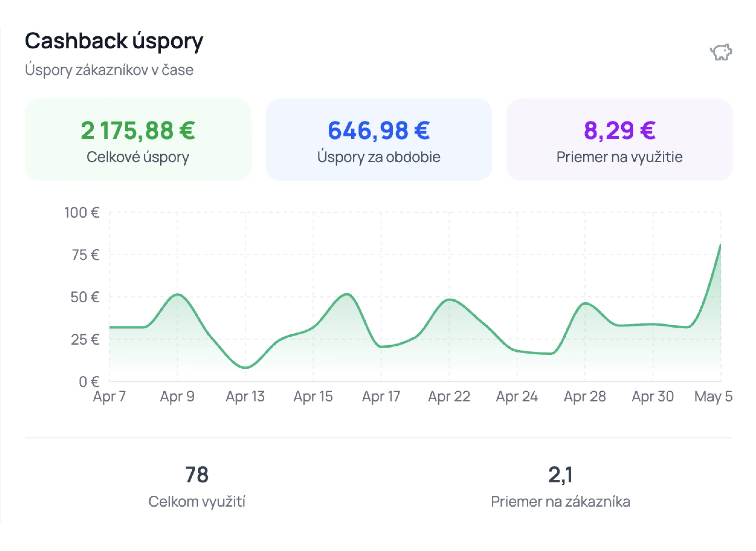The height and width of the screenshot is (551, 756).
Task: Click the 2 175,88 € total savings value
Action: pyautogui.click(x=138, y=130)
